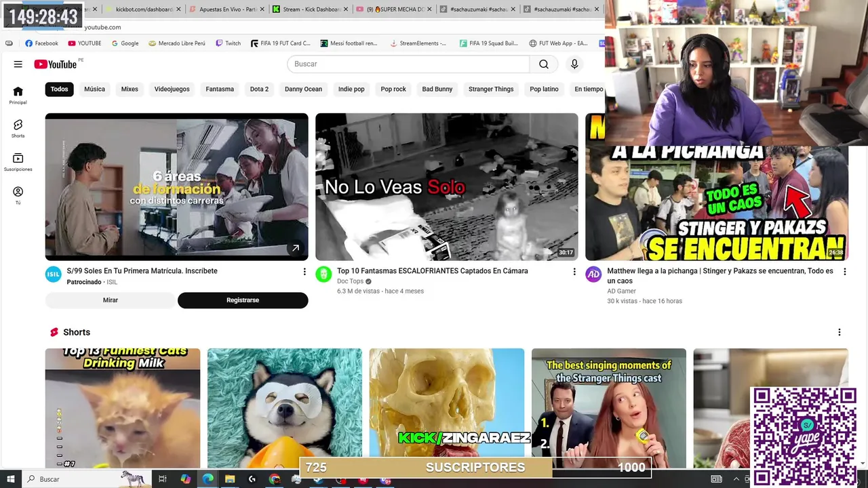Open options menu for ISIL sponsored ad

tap(304, 271)
